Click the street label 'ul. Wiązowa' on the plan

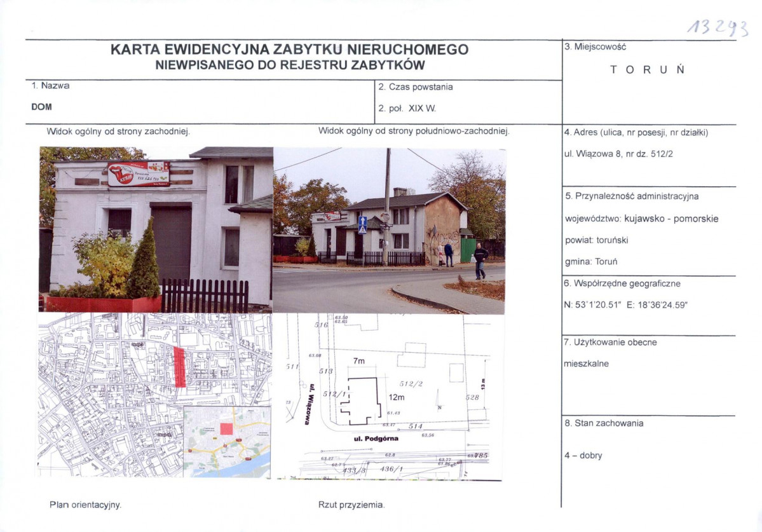pos(308,405)
